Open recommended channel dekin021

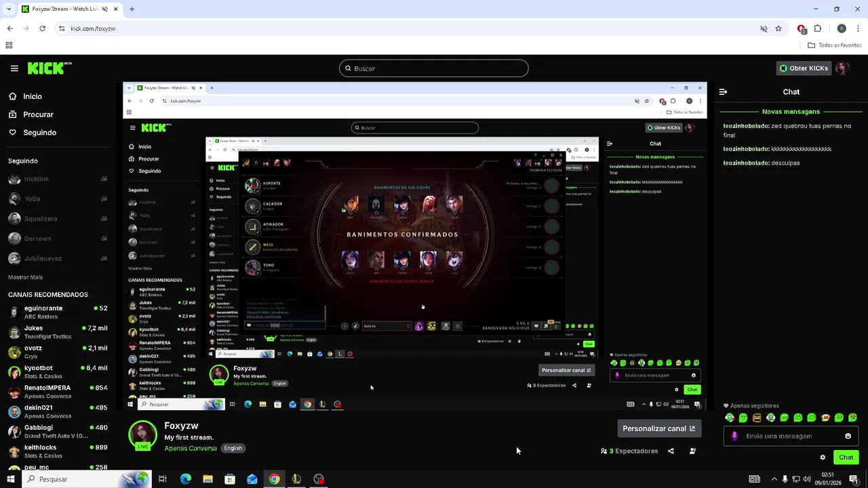pyautogui.click(x=58, y=411)
